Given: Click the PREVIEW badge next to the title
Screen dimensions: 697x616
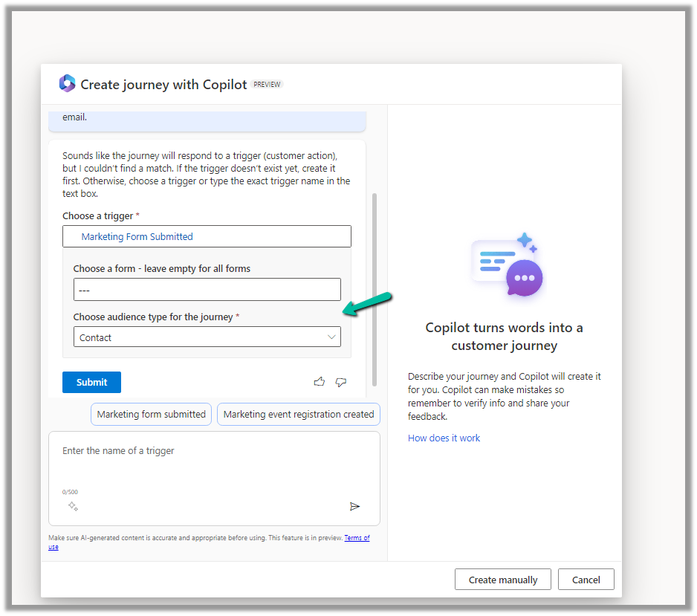Looking at the screenshot, I should tap(267, 85).
